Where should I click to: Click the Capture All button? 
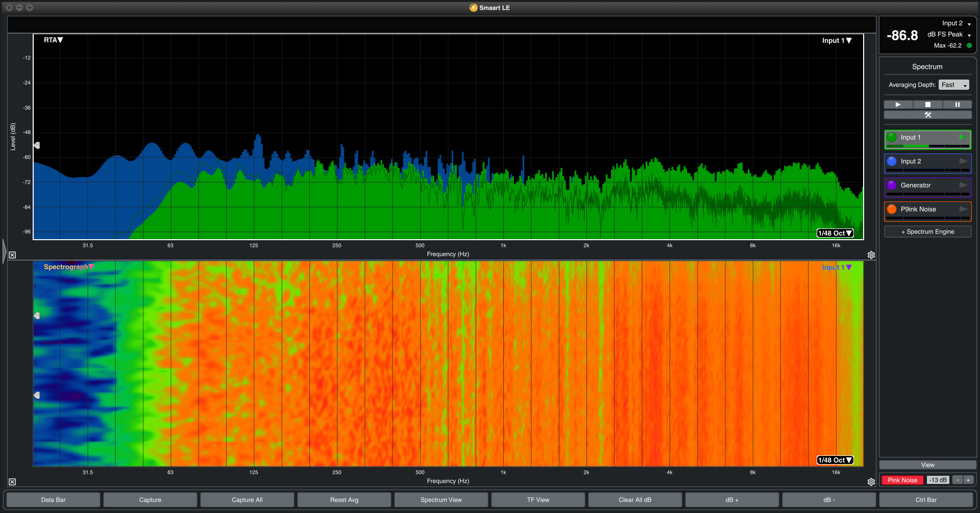coord(247,500)
